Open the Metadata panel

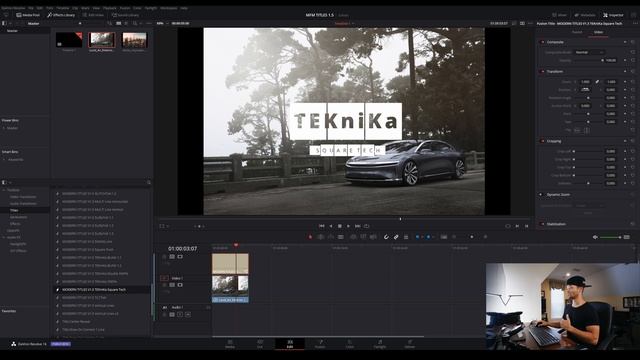tap(585, 15)
